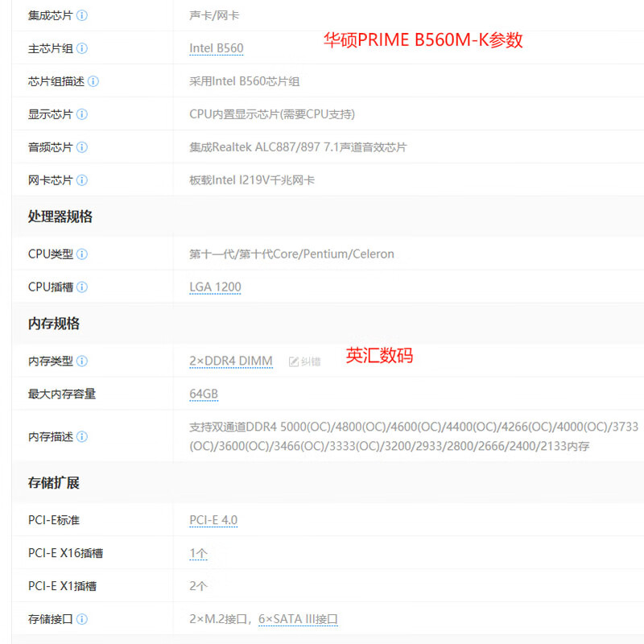Click the 板载Intel I219V千兆网卡 text

[x=252, y=180]
